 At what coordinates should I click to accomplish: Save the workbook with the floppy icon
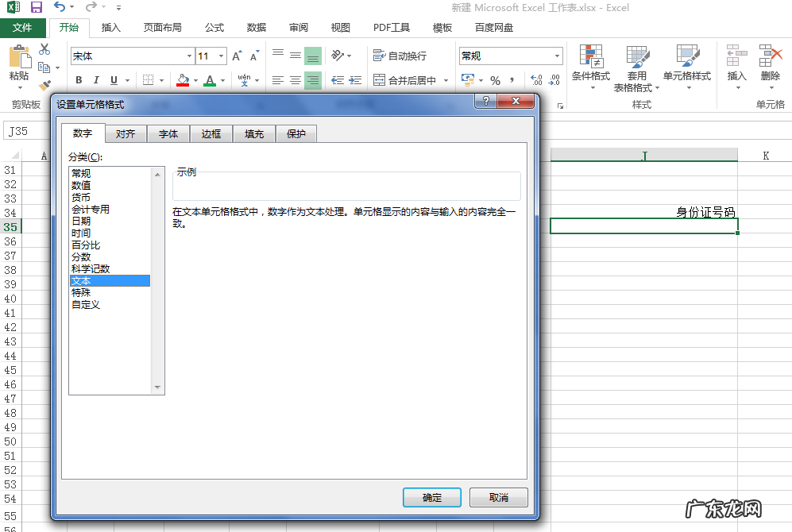(37, 7)
